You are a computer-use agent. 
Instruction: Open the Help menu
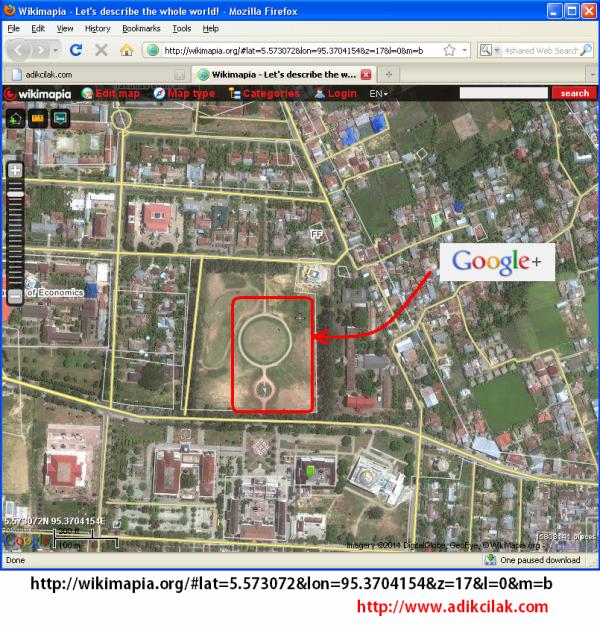point(210,28)
